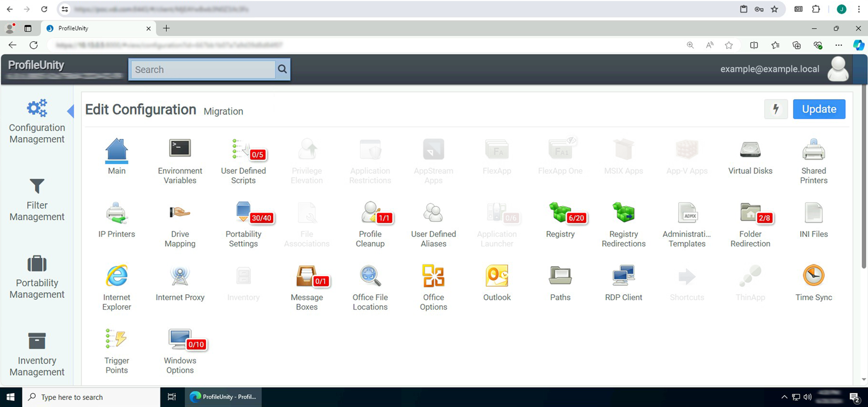
Task: Open the greyed-out Application Restrictions module
Action: tap(370, 161)
